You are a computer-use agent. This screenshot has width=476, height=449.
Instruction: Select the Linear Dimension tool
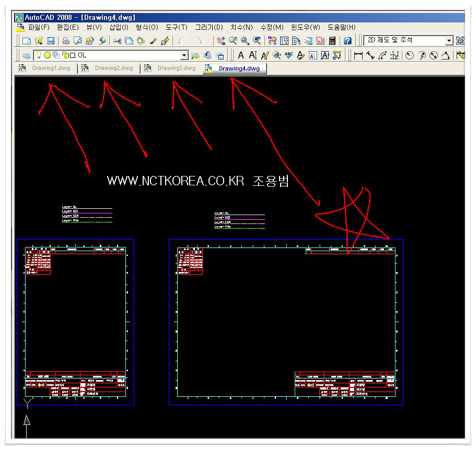(x=358, y=55)
